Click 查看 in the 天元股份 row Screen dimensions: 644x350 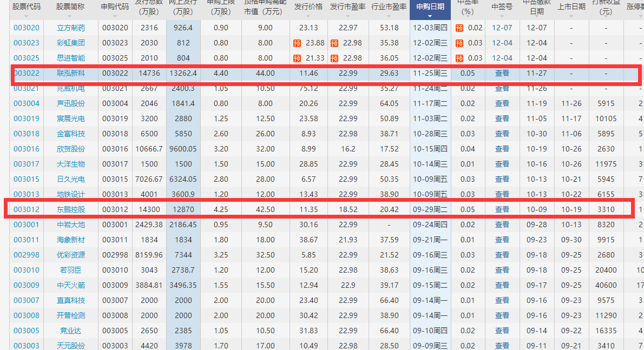[502, 346]
